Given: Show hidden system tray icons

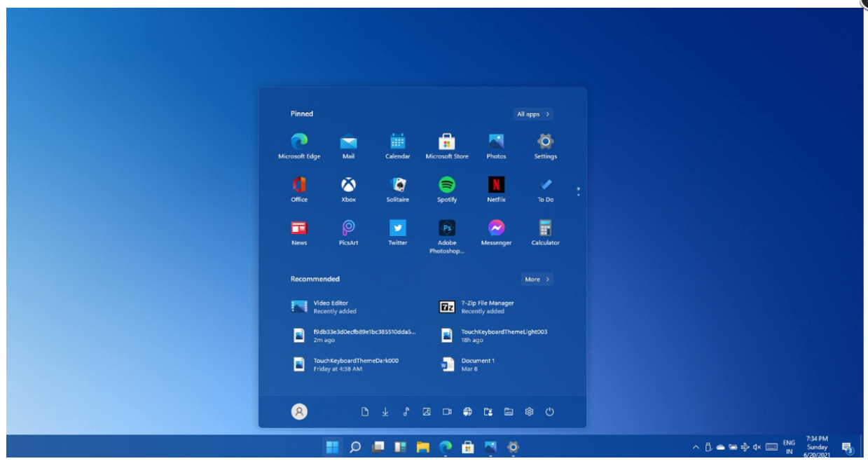Looking at the screenshot, I should pyautogui.click(x=696, y=447).
